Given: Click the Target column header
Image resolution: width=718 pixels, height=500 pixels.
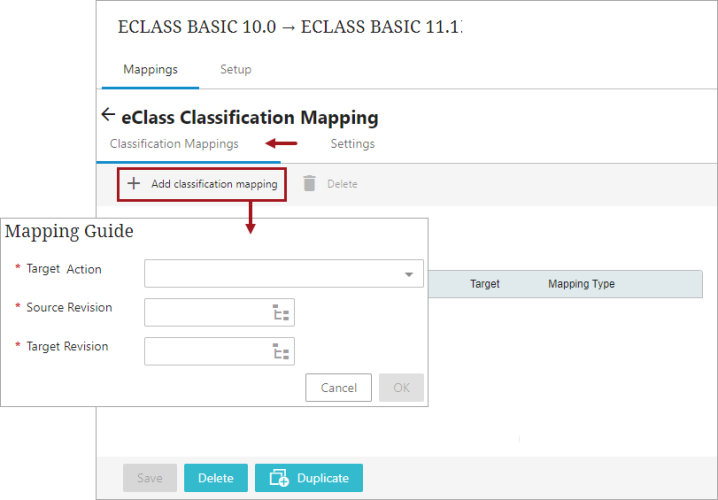Looking at the screenshot, I should [484, 284].
